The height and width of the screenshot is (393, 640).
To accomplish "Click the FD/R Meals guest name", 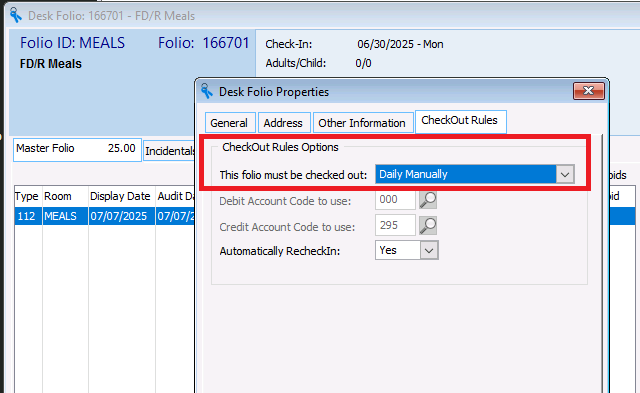I will (51, 64).
